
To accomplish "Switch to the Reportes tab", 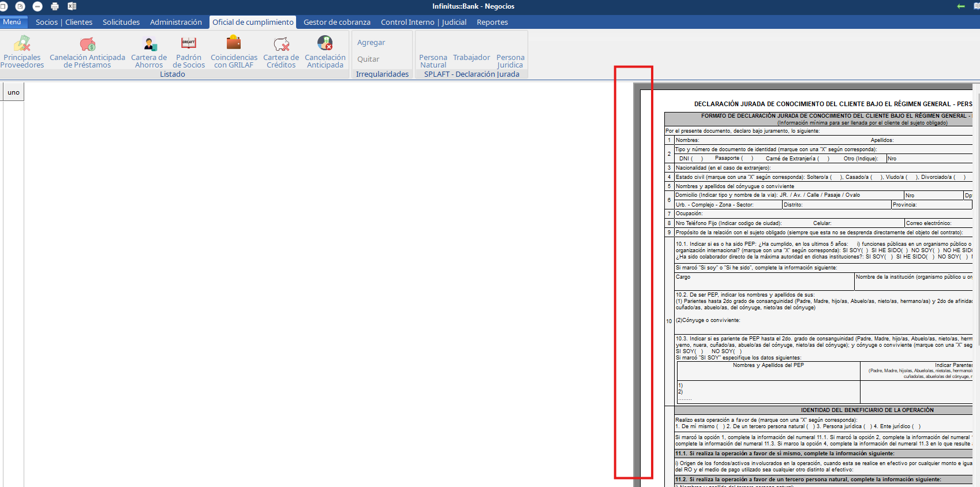I will pyautogui.click(x=492, y=22).
